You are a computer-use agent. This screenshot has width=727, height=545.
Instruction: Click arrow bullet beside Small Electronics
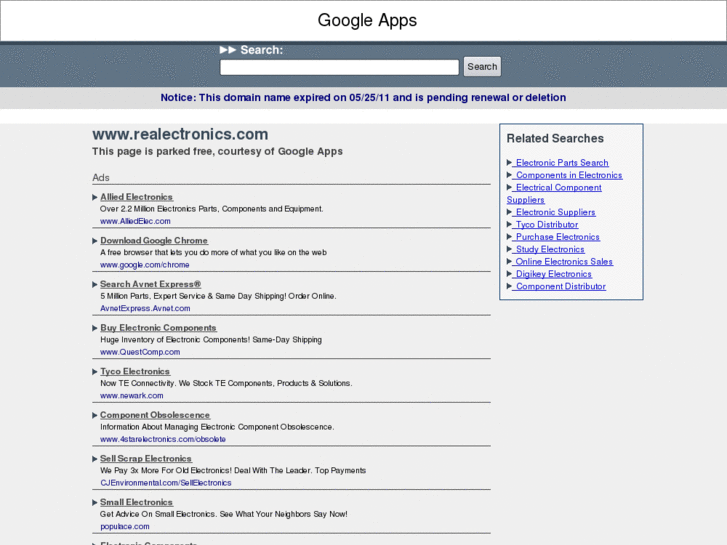pos(95,503)
